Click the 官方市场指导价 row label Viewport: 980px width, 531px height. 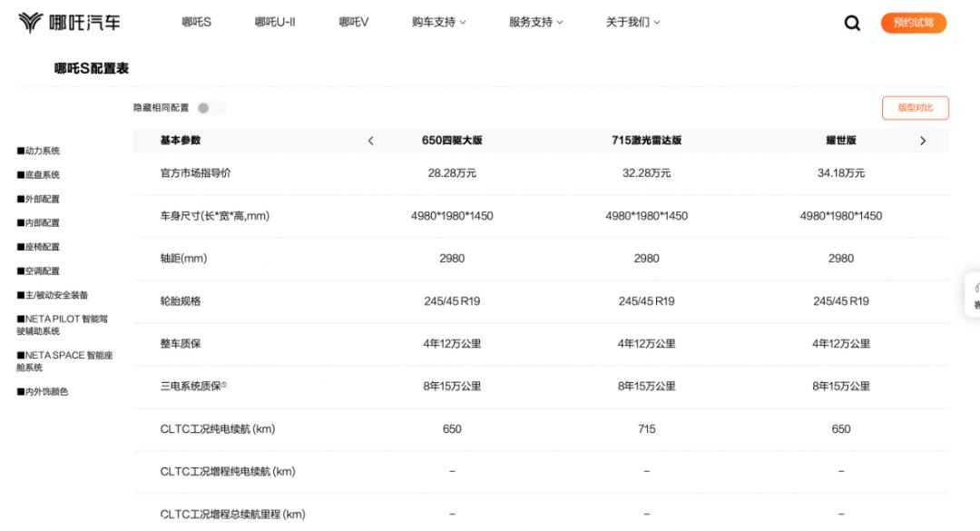196,172
